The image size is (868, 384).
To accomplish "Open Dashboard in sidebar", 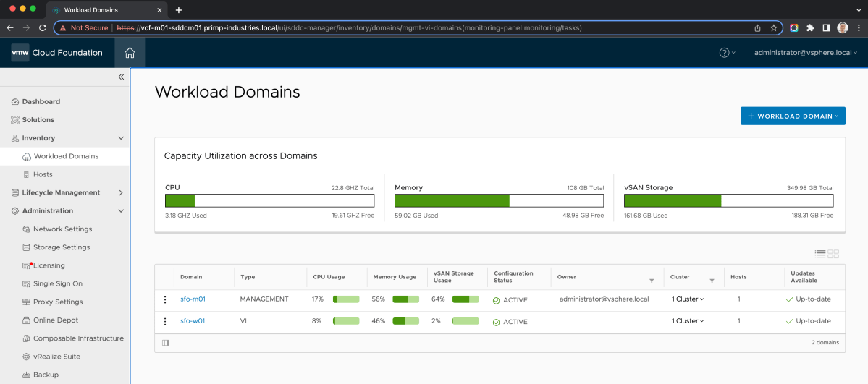I will [x=41, y=102].
